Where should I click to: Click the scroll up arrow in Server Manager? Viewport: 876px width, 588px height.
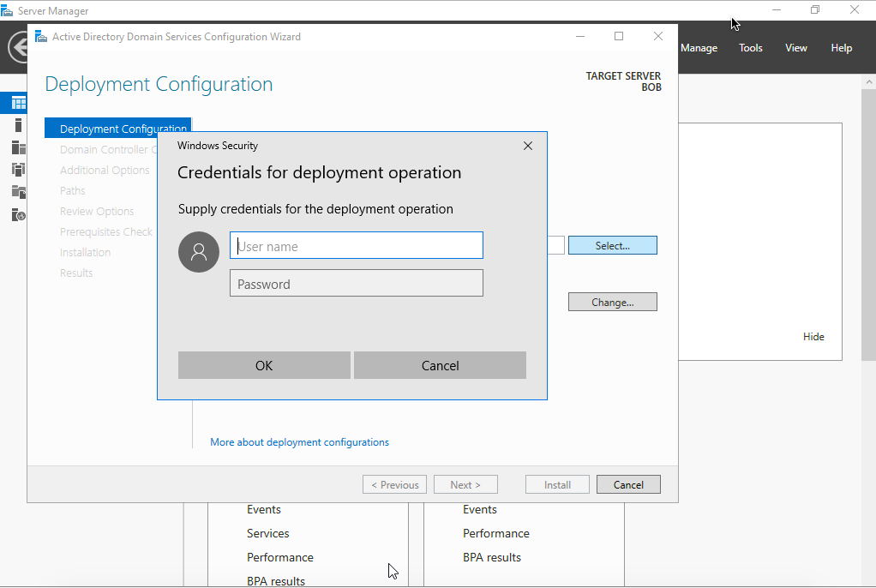tap(869, 81)
